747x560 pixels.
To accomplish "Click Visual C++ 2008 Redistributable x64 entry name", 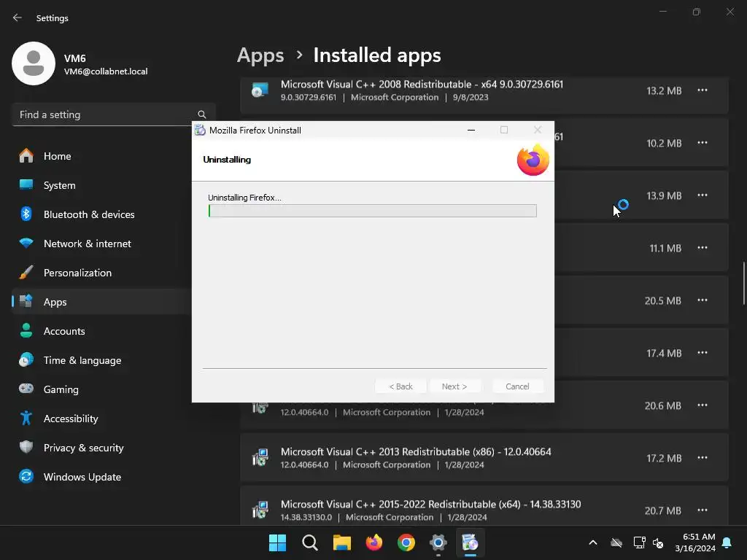I will click(x=422, y=85).
